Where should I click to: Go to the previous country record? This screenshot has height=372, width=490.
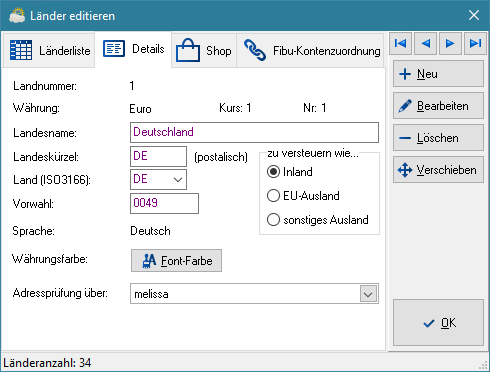(425, 43)
